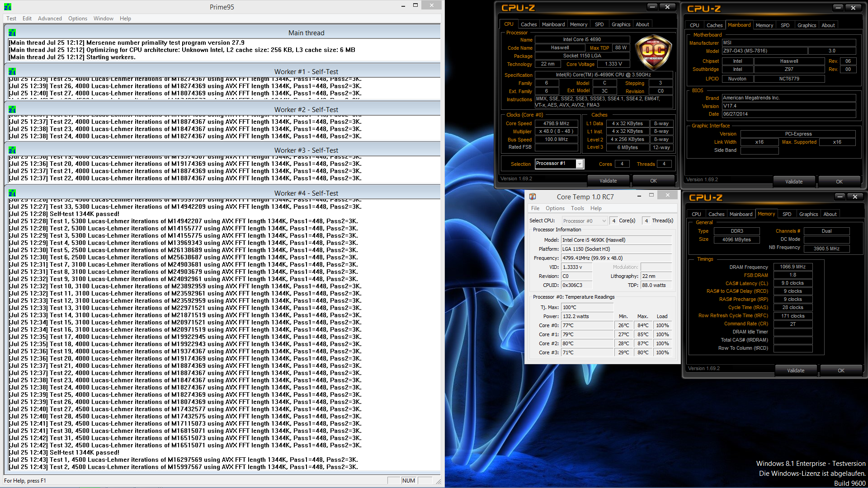Minimize the Core Temp window
This screenshot has height=488, width=868.
pos(639,196)
